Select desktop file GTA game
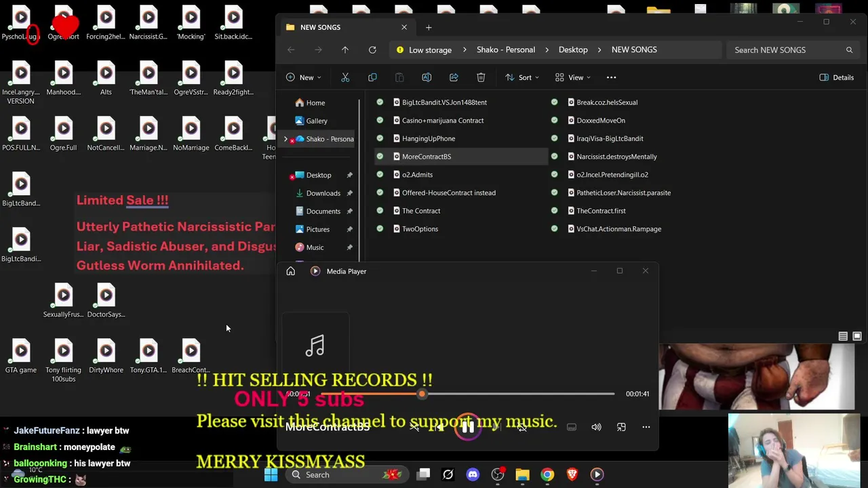The height and width of the screenshot is (488, 868). click(20, 357)
